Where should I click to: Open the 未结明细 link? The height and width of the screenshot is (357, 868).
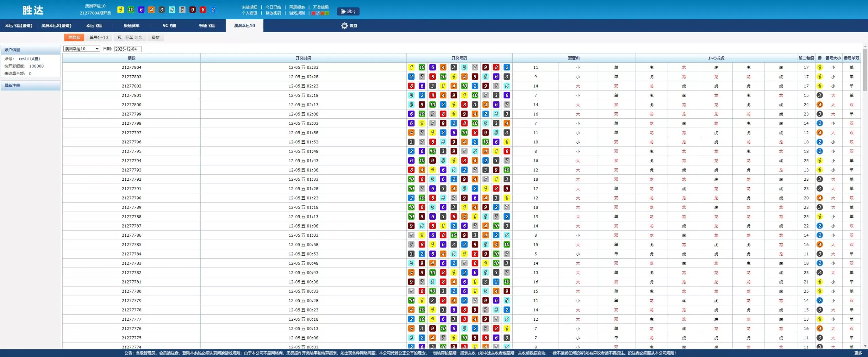[249, 7]
